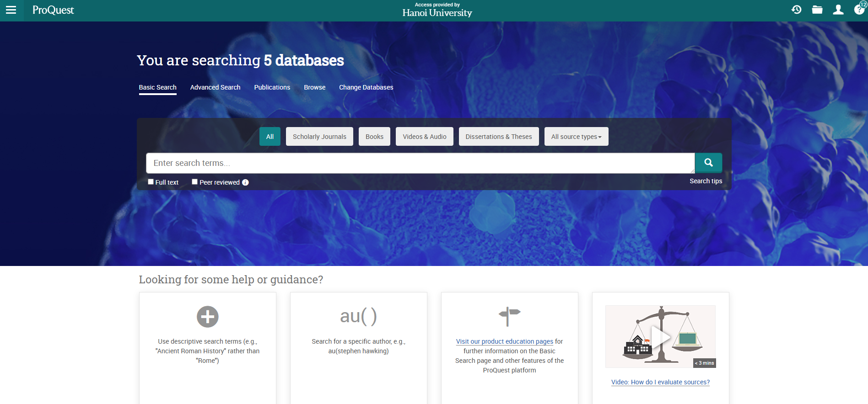This screenshot has width=868, height=404.
Task: Click Peer reviewed info icon
Action: pyautogui.click(x=246, y=182)
